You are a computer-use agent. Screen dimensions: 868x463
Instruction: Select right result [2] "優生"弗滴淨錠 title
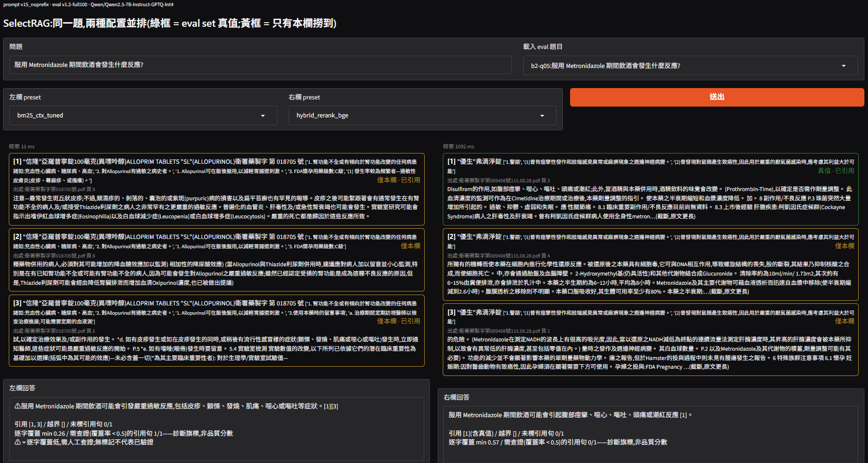click(475, 237)
